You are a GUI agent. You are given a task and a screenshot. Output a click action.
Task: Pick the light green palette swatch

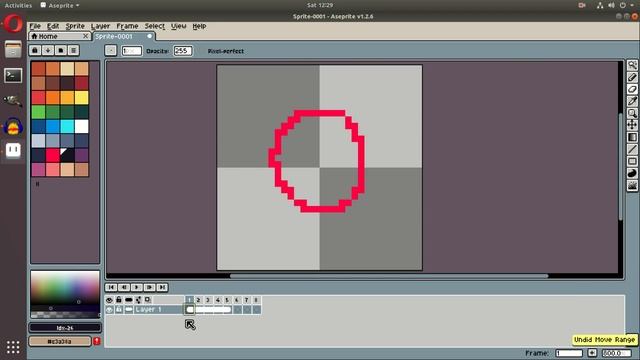(38, 112)
